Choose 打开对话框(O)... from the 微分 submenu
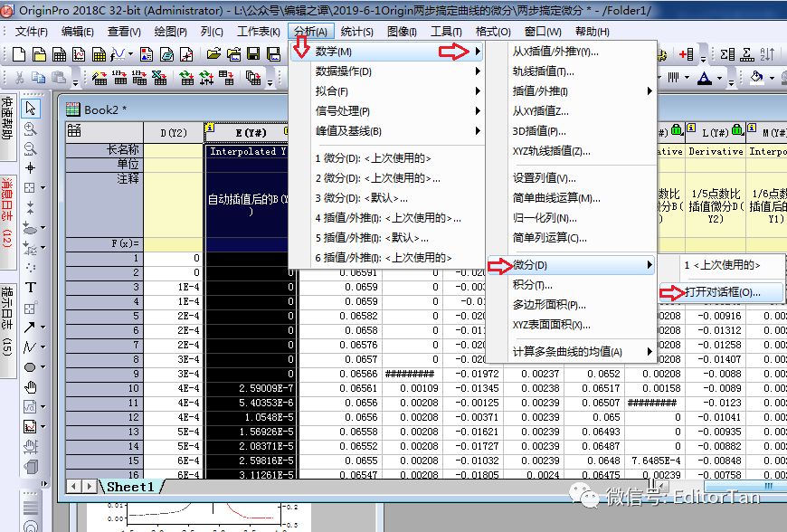The height and width of the screenshot is (532, 787). pyautogui.click(x=722, y=292)
